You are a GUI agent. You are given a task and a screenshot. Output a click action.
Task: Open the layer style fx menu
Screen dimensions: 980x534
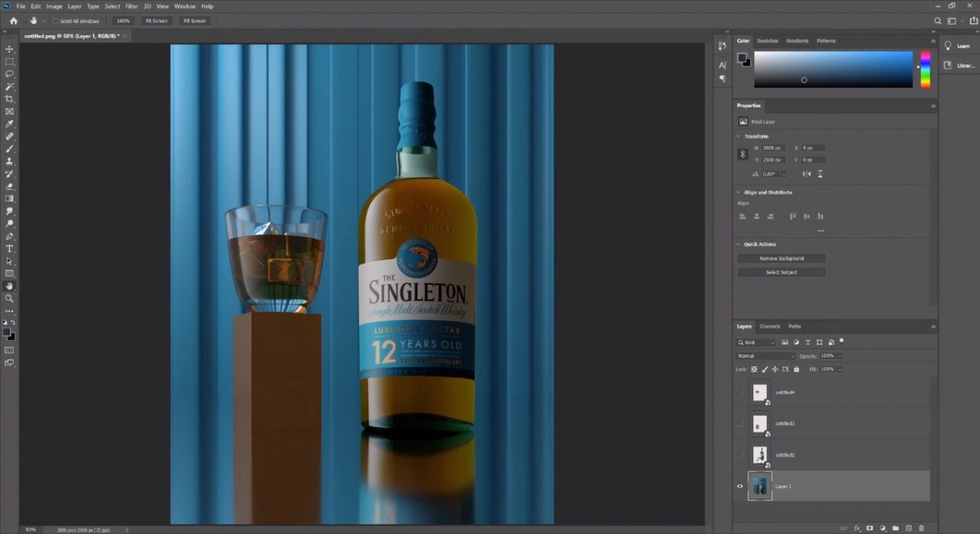click(x=857, y=528)
